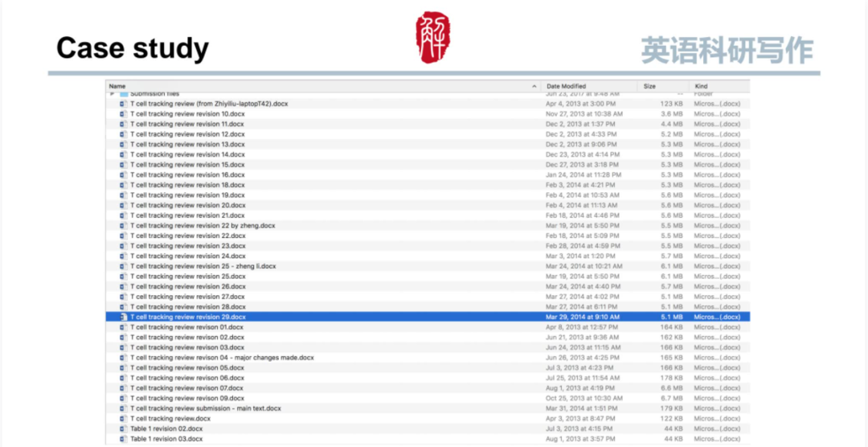The image size is (868, 447).
Task: Select 'T cell tracking review revison 06.docx' name
Action: [186, 378]
